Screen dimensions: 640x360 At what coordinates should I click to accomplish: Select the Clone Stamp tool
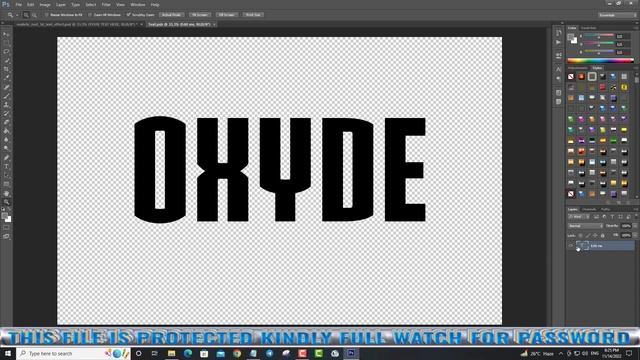6,105
